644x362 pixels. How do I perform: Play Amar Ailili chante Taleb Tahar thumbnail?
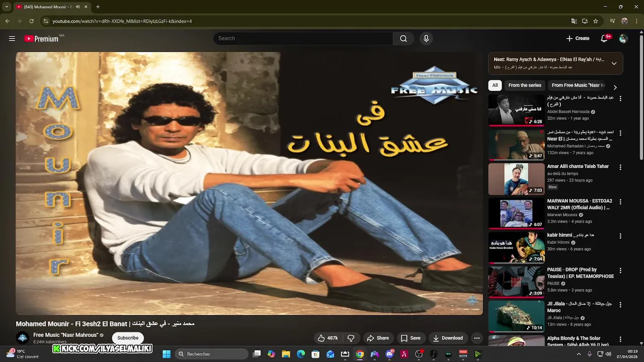tap(516, 179)
